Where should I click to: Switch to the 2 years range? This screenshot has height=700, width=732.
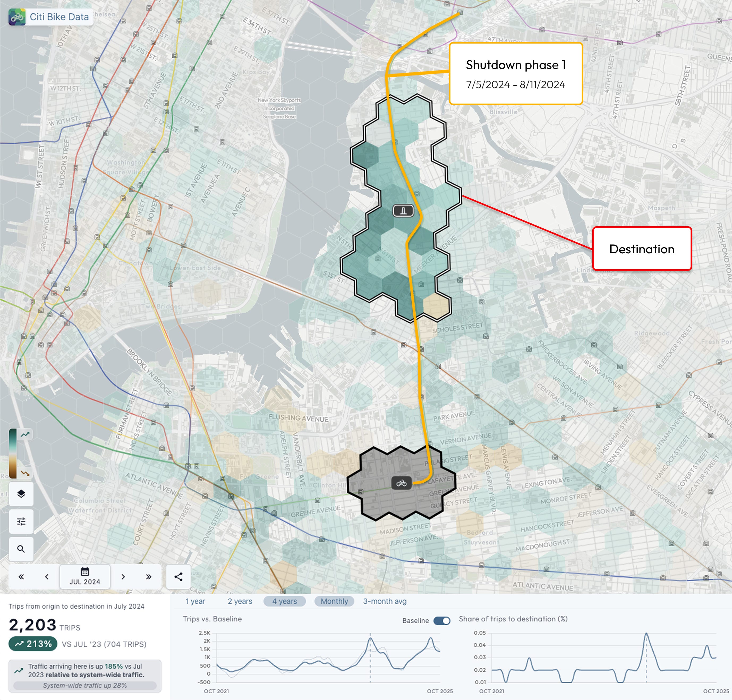[x=240, y=601]
